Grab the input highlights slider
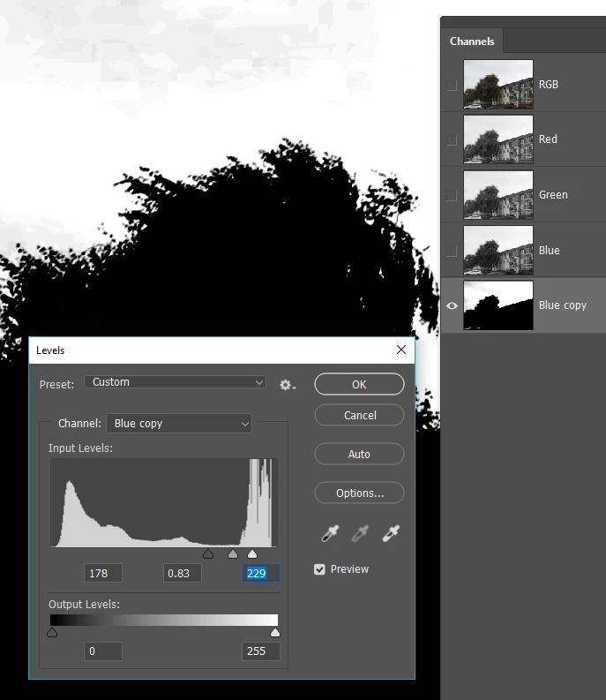Screen dimensions: 606x700 coord(252,554)
